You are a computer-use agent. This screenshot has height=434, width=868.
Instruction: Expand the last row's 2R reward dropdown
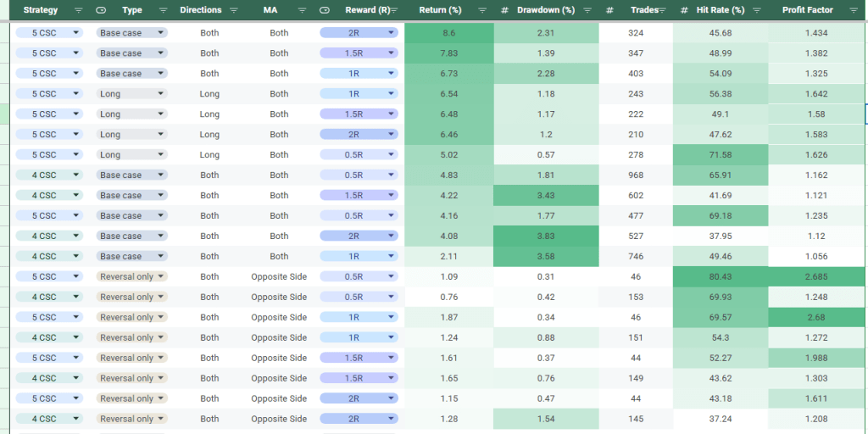[391, 420]
